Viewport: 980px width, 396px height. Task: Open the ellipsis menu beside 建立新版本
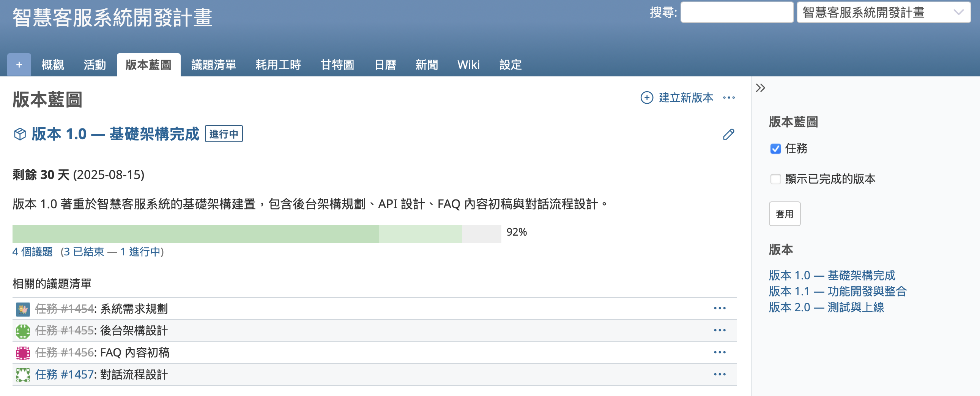tap(729, 98)
